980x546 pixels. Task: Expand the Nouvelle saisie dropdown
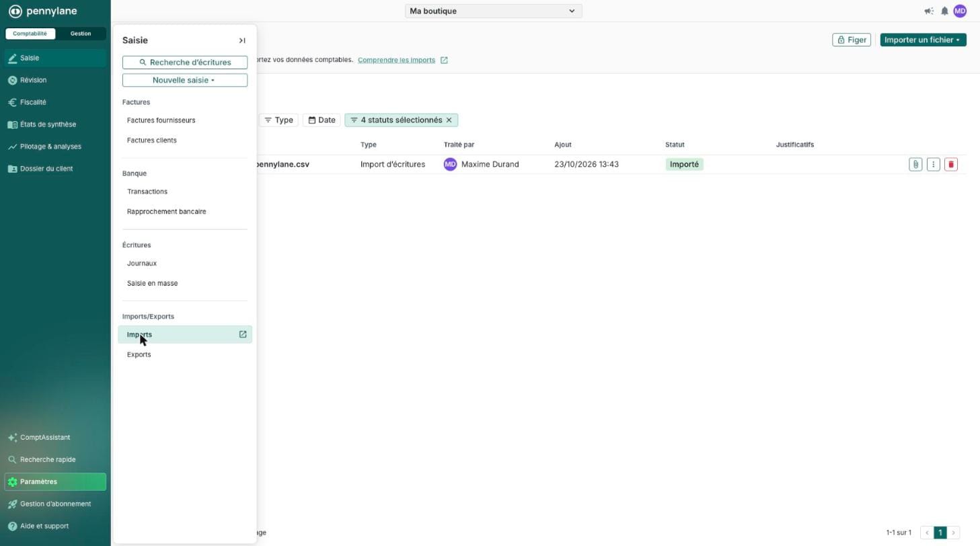tap(185, 80)
